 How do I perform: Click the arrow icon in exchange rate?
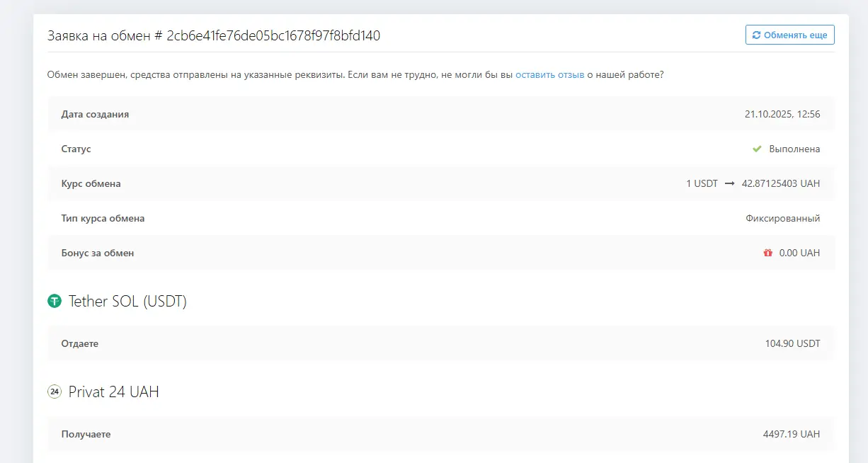729,183
